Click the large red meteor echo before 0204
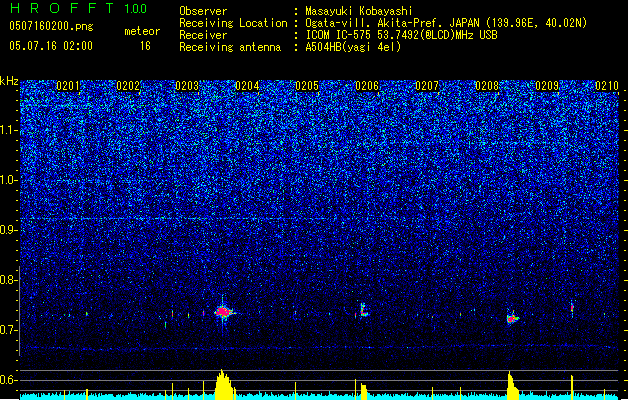This screenshot has height=400, width=629. coord(223,312)
